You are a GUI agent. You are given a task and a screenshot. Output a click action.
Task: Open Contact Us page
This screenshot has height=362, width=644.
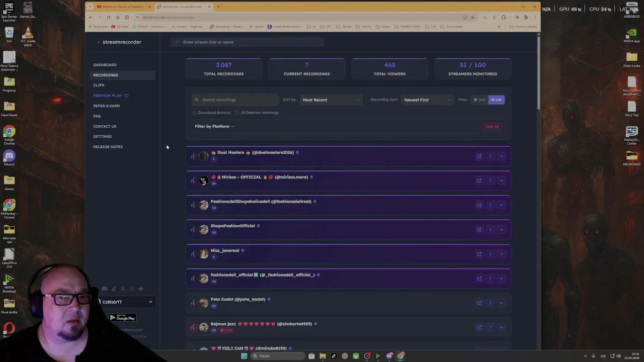(x=105, y=126)
